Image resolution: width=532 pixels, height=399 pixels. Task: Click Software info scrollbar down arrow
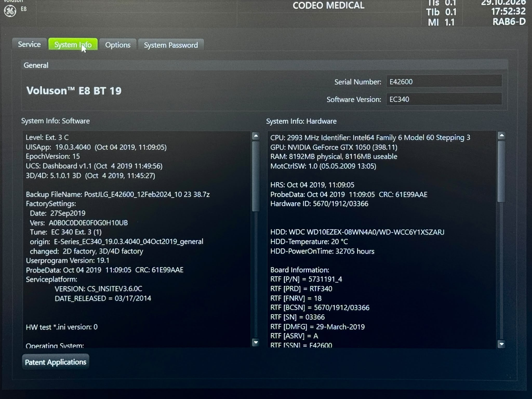(256, 342)
